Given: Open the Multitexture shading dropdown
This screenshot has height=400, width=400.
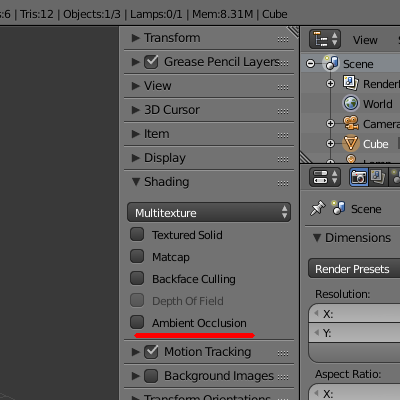Looking at the screenshot, I should 209,212.
